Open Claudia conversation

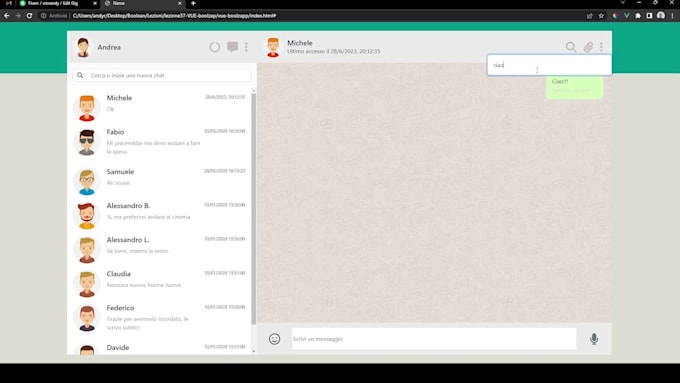pyautogui.click(x=161, y=283)
